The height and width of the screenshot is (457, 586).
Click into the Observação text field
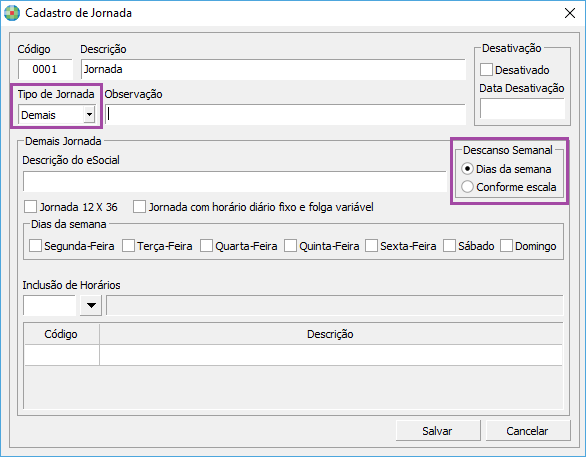click(x=286, y=115)
